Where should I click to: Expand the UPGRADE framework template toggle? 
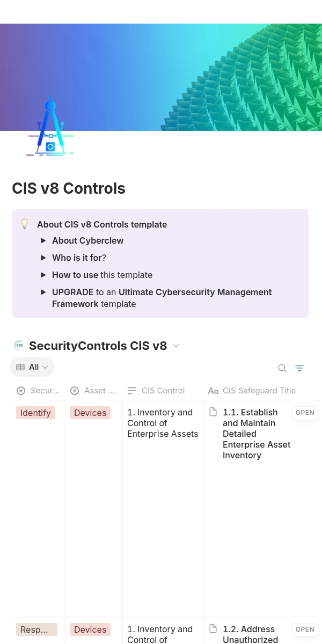[43, 292]
